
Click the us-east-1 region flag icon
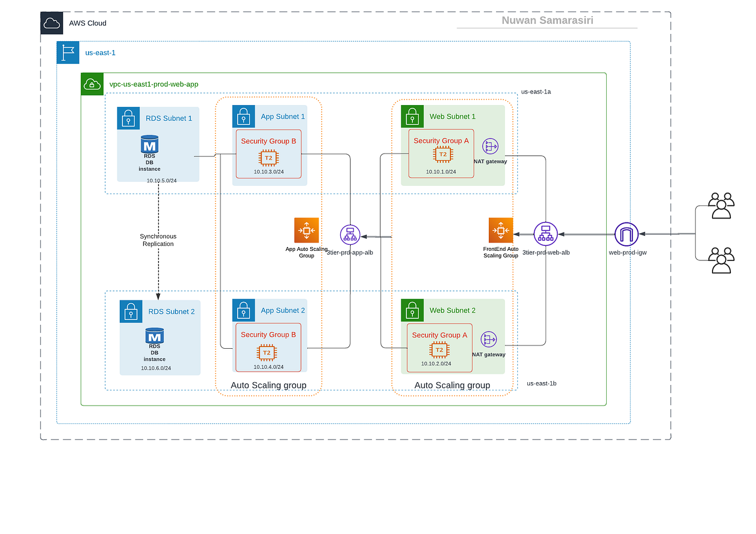(67, 52)
